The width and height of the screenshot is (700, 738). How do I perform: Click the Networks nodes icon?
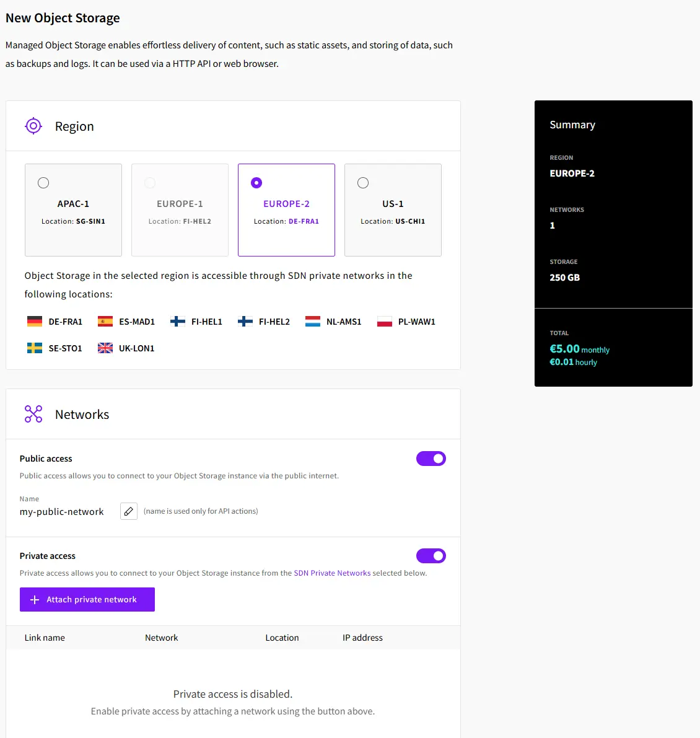pyautogui.click(x=33, y=414)
